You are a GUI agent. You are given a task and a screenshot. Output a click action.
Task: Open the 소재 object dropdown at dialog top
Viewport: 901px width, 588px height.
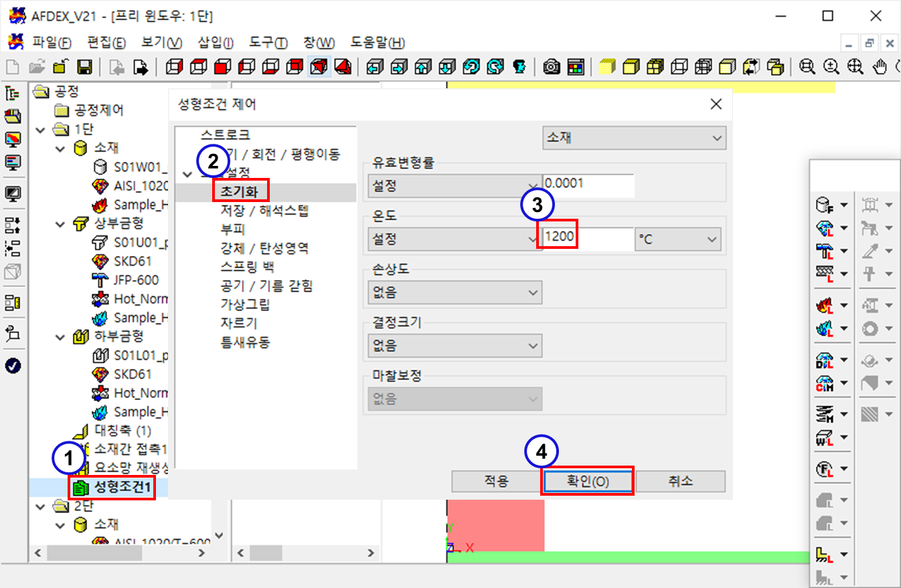[x=633, y=138]
